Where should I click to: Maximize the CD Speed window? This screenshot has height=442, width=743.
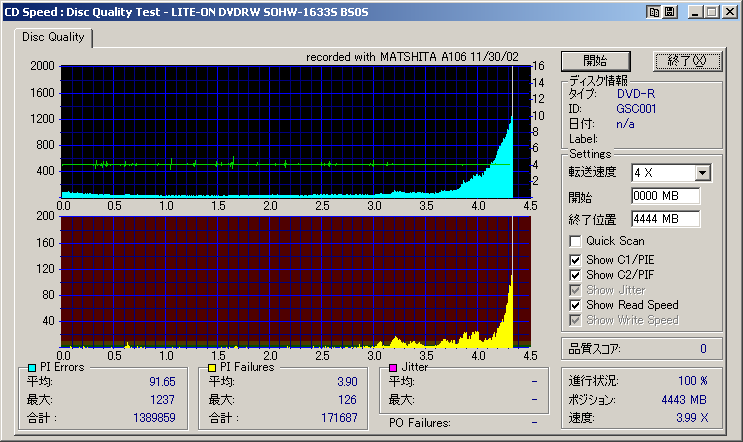click(x=712, y=12)
